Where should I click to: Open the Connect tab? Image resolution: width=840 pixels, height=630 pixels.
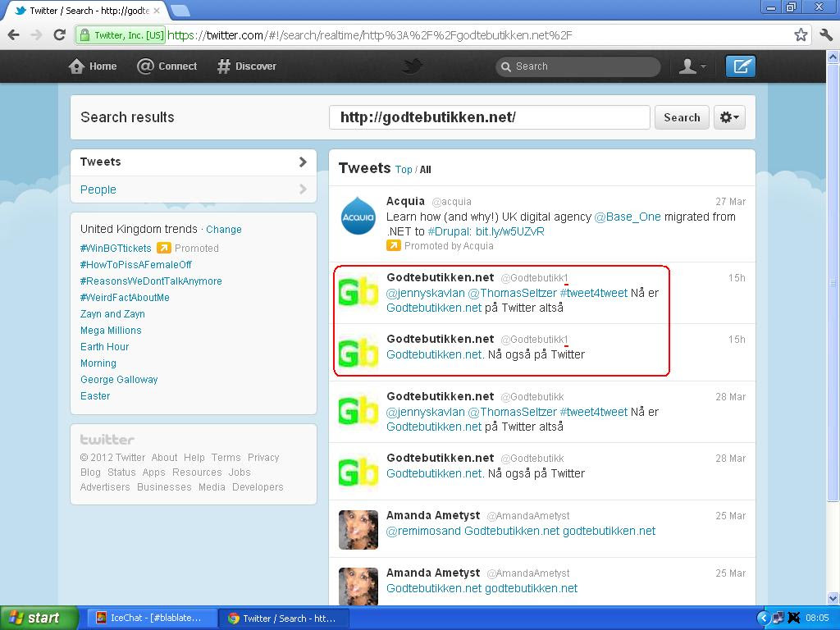pyautogui.click(x=167, y=66)
